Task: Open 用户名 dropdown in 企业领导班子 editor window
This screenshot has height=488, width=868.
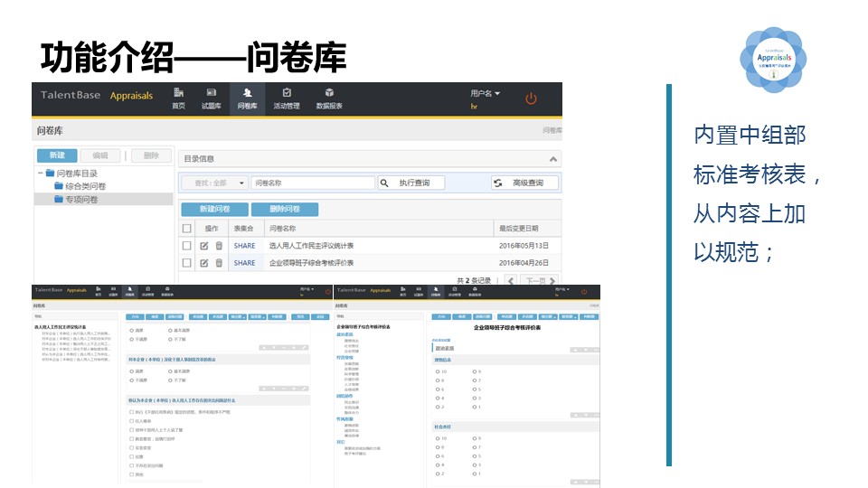Action: click(562, 289)
